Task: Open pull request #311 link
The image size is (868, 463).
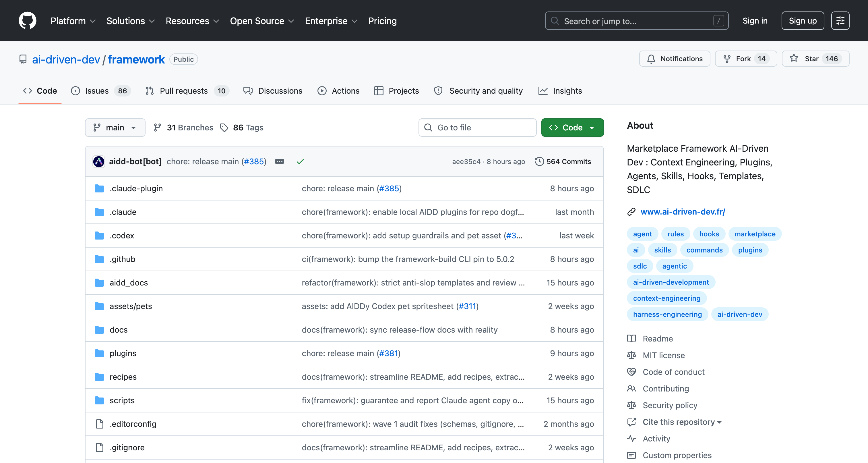Action: pos(467,306)
